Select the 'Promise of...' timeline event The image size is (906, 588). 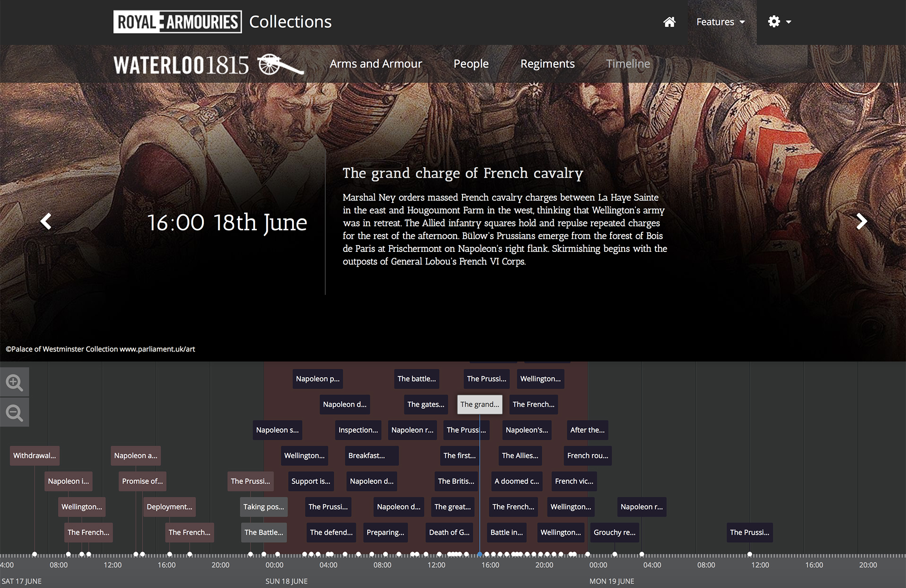pyautogui.click(x=142, y=481)
